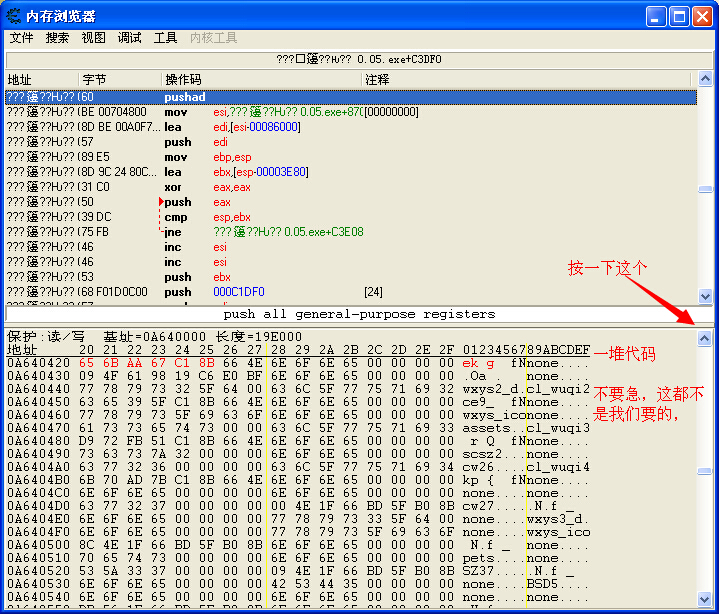Click the 操作码 column header
The width and height of the screenshot is (719, 614).
(183, 79)
